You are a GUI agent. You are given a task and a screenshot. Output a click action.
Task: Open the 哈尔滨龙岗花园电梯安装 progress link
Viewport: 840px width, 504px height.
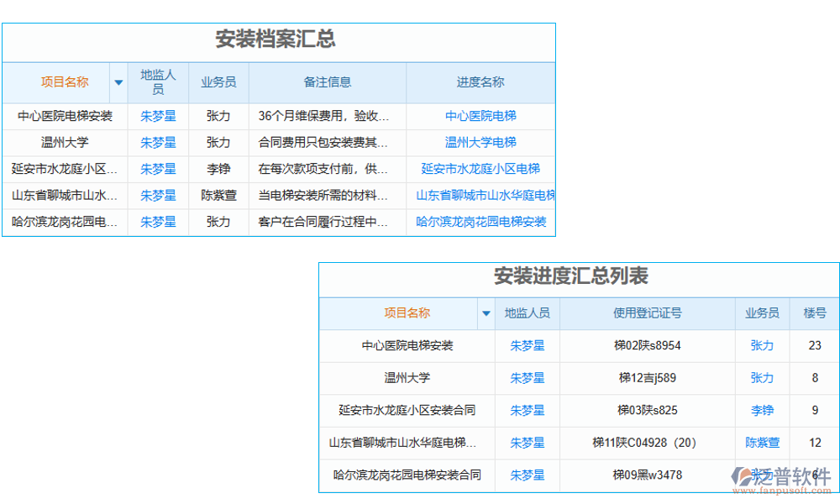tap(481, 222)
